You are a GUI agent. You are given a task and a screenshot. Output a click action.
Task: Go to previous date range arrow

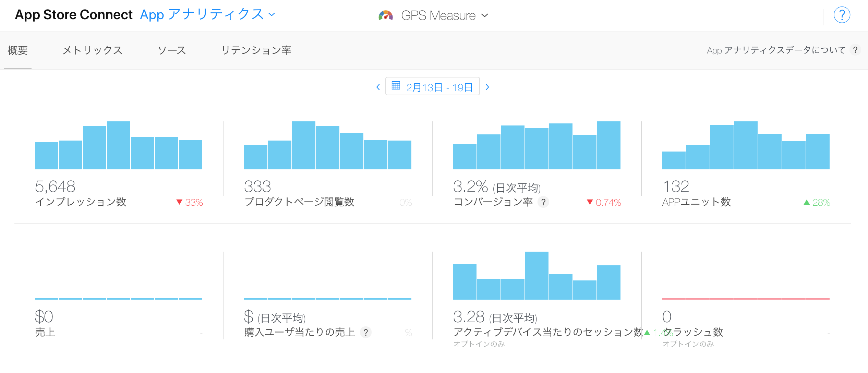coord(378,87)
